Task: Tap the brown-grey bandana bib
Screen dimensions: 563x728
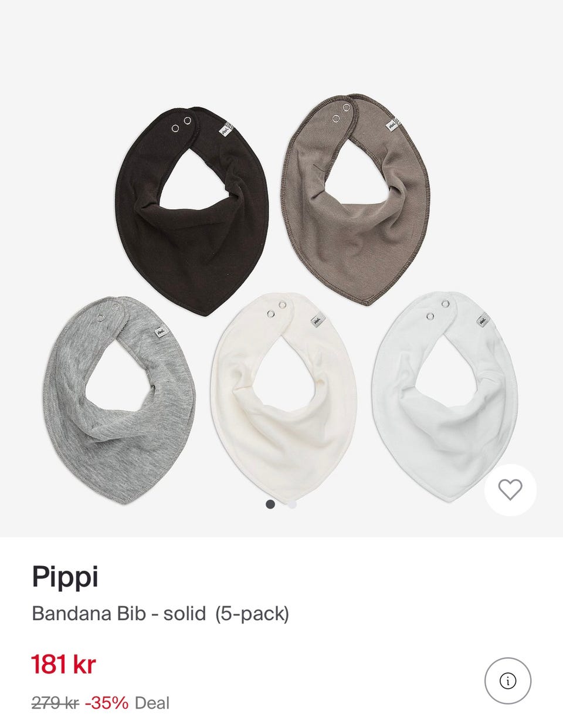Action: pos(357,199)
